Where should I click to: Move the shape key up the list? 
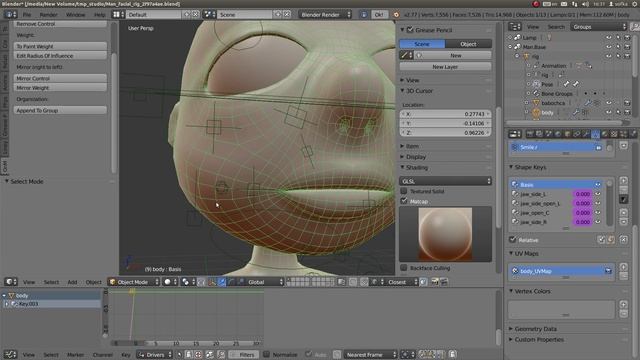coord(623,212)
